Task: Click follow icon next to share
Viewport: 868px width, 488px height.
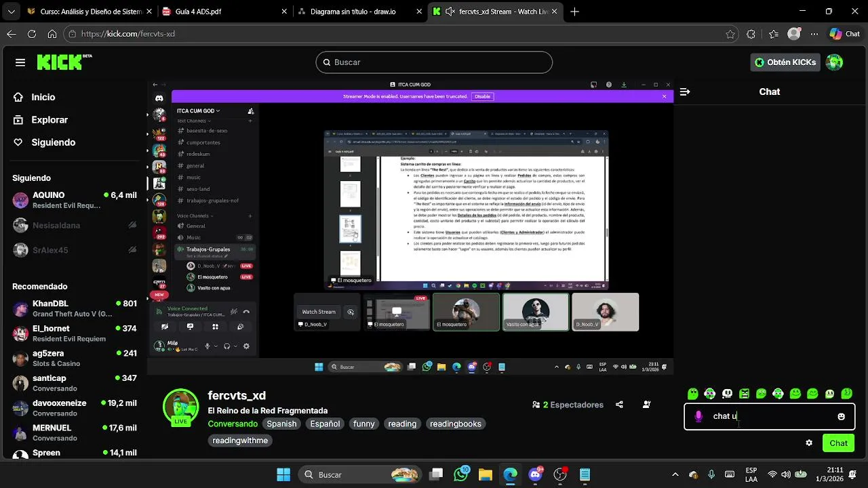Action: tap(646, 405)
